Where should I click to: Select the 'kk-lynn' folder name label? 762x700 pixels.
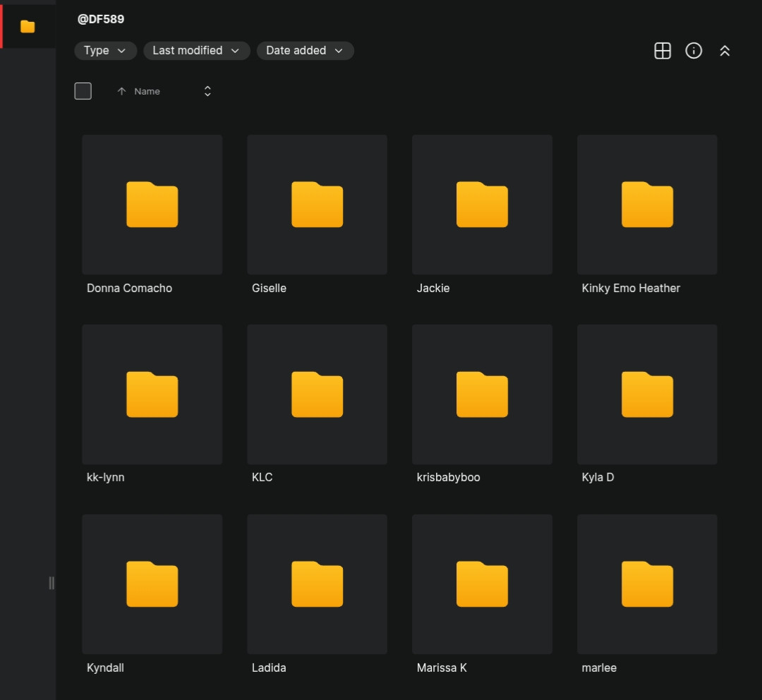click(105, 477)
